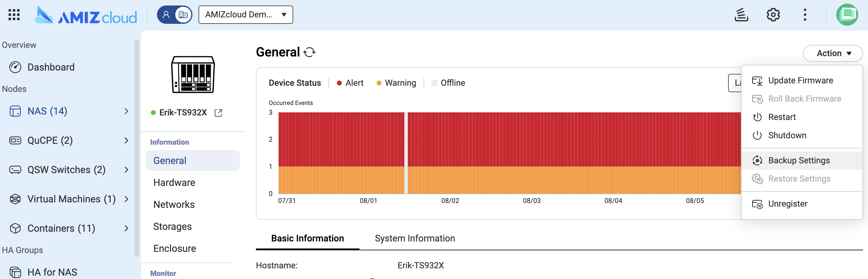Open the settings gear icon
Image resolution: width=868 pixels, height=279 pixels.
point(773,15)
